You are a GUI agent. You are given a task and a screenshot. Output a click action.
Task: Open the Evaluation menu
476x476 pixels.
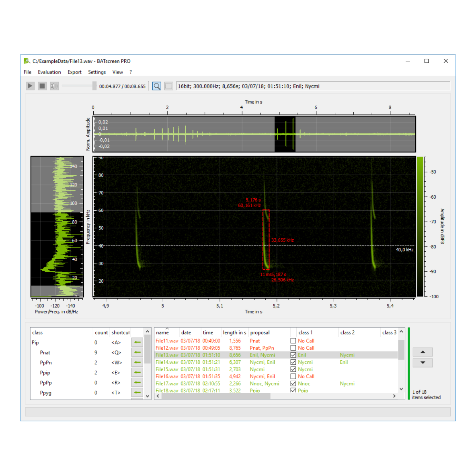coord(49,72)
